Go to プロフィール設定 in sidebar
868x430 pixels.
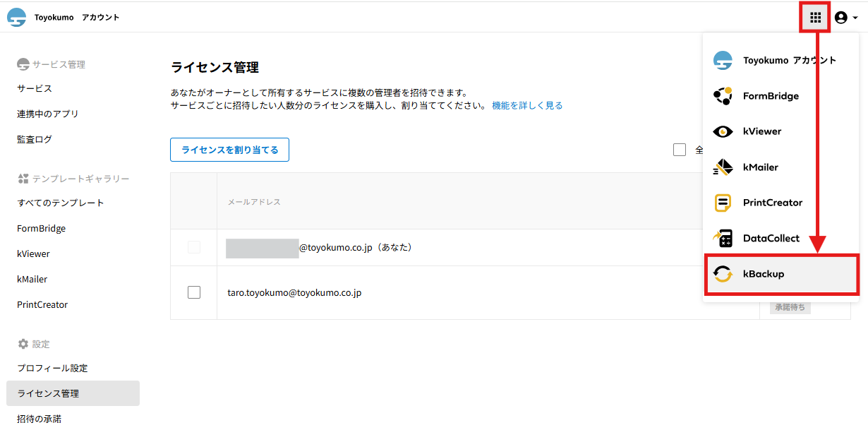coord(52,368)
